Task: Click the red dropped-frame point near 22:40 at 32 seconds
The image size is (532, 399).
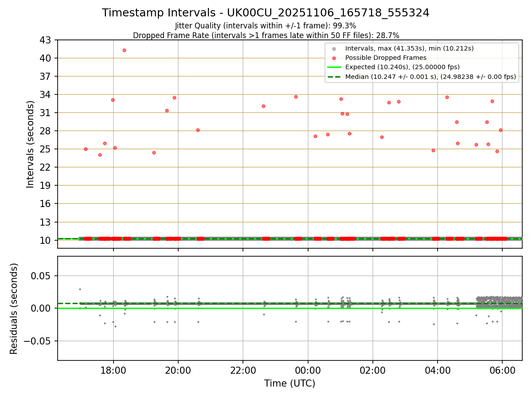Action: 263,106
